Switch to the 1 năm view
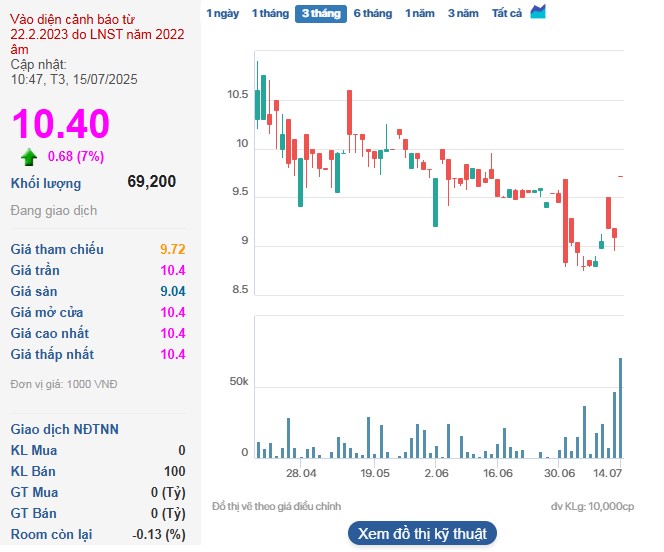The width and height of the screenshot is (664, 552). click(x=420, y=13)
